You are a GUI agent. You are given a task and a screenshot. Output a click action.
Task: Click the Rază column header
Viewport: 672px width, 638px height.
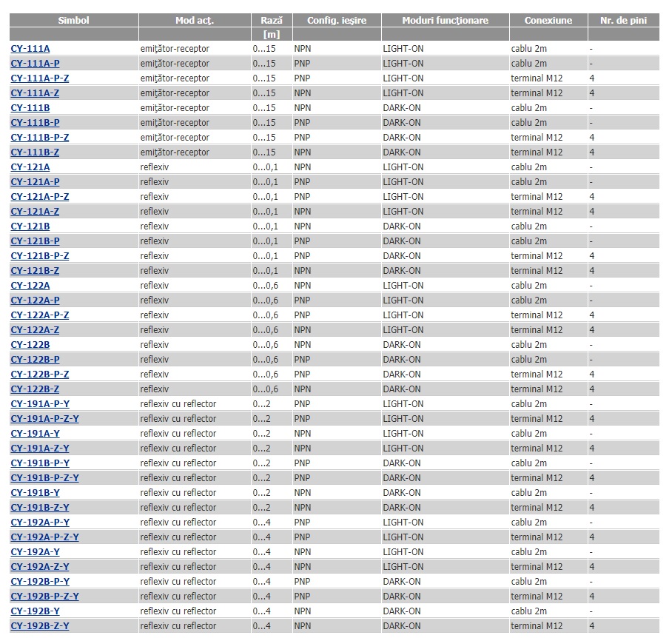[272, 20]
